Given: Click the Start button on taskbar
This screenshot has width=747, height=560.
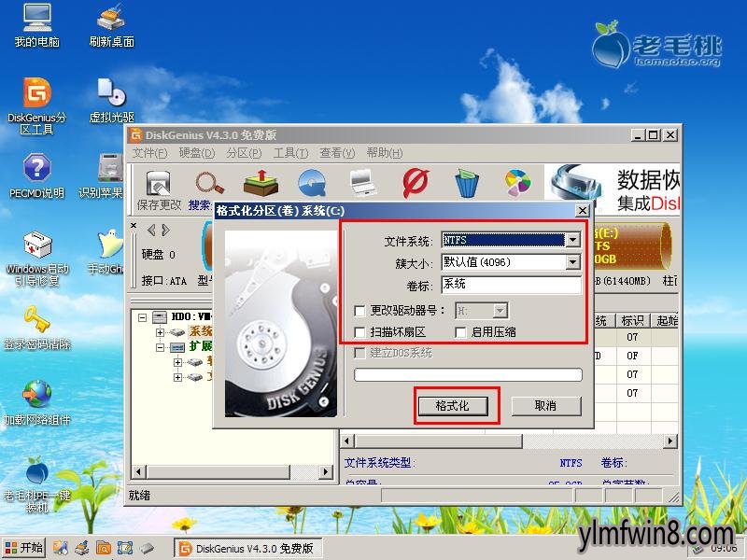Looking at the screenshot, I should tap(24, 548).
